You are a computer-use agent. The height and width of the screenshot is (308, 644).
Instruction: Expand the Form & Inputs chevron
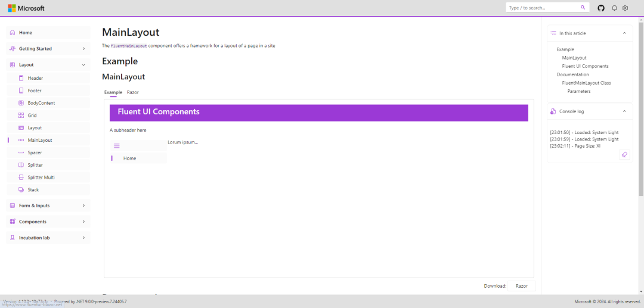tap(83, 206)
